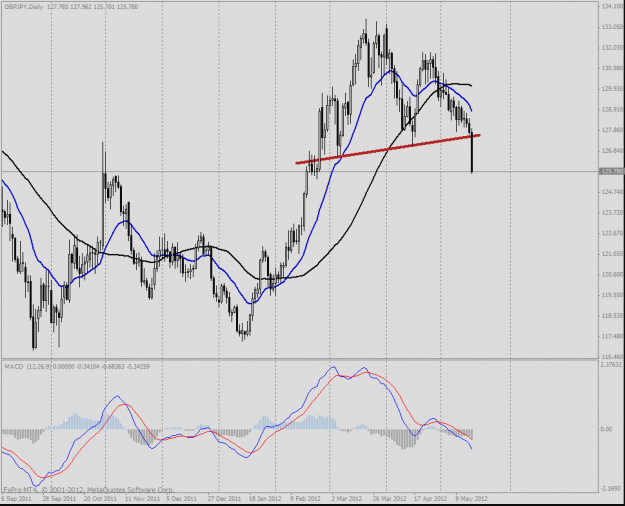Click the 118.530 price axis label

612,316
